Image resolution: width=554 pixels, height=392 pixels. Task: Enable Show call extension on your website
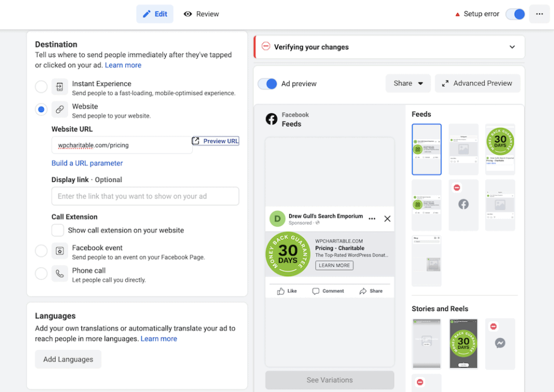point(58,230)
